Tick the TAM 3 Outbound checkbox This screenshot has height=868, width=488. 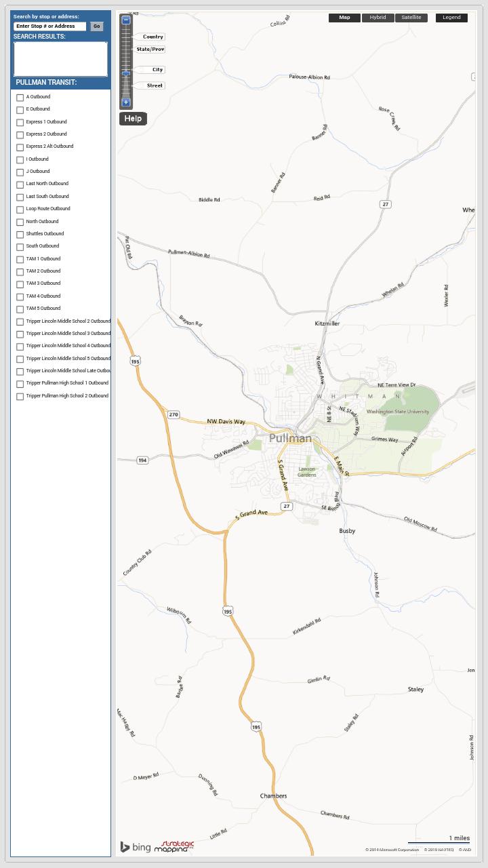click(20, 284)
